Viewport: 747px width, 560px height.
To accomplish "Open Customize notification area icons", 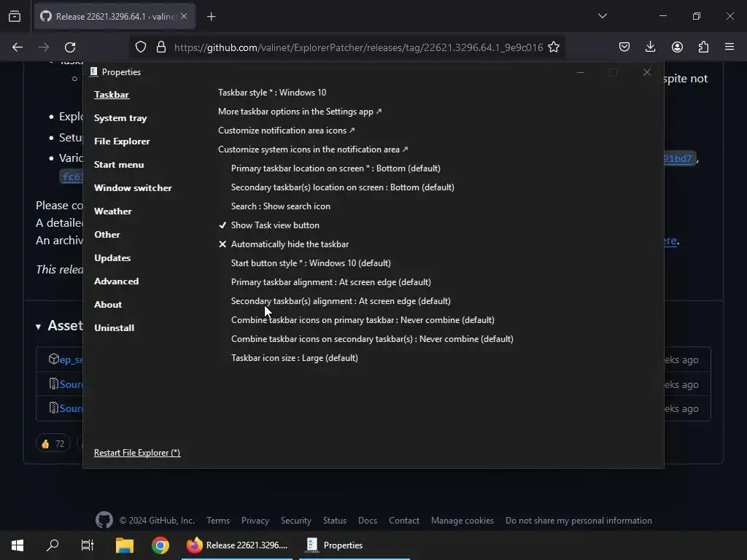I will pyautogui.click(x=286, y=131).
